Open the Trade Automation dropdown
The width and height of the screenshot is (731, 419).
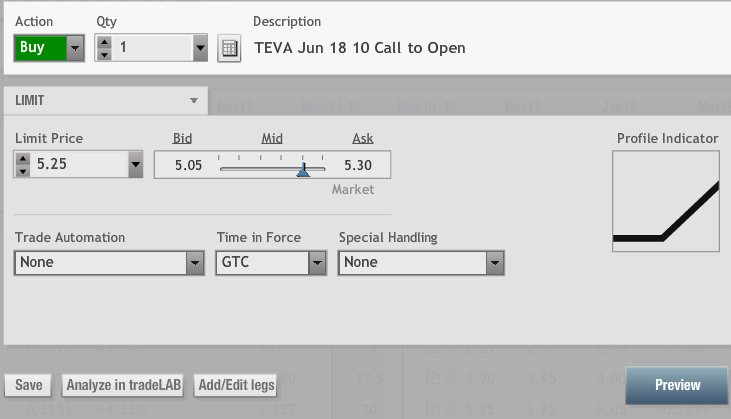pos(109,262)
